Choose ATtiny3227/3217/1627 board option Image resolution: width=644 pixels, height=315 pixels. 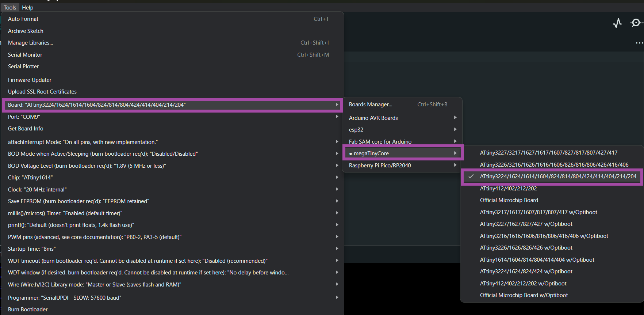click(x=548, y=153)
